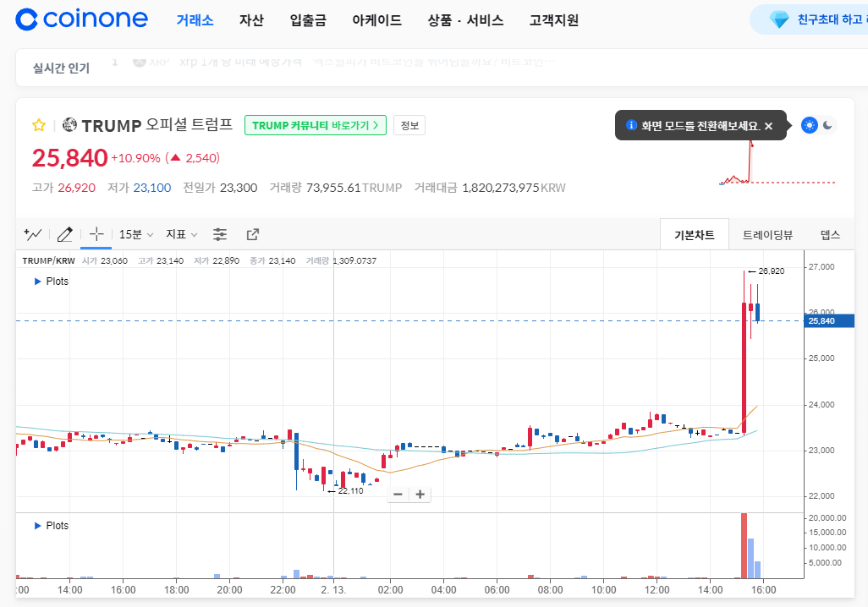Add TRUMP to favorites with star icon
This screenshot has height=607, width=868.
(x=39, y=125)
